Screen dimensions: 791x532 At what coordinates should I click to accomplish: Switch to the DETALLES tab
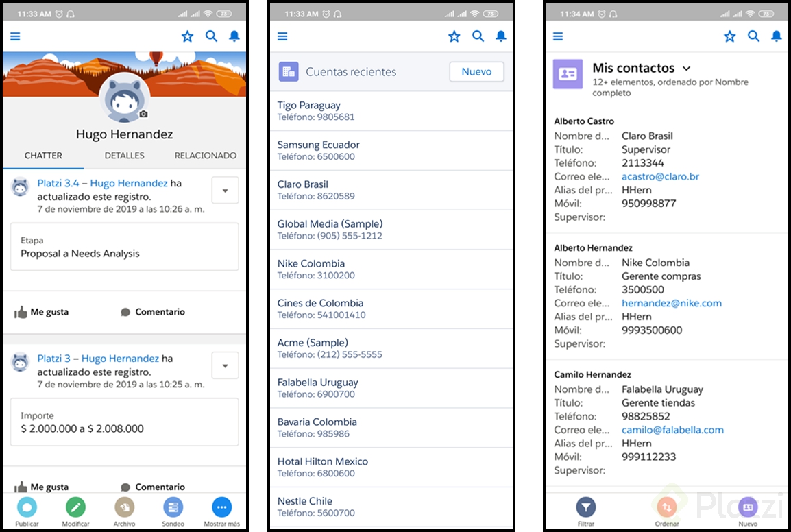click(x=124, y=156)
